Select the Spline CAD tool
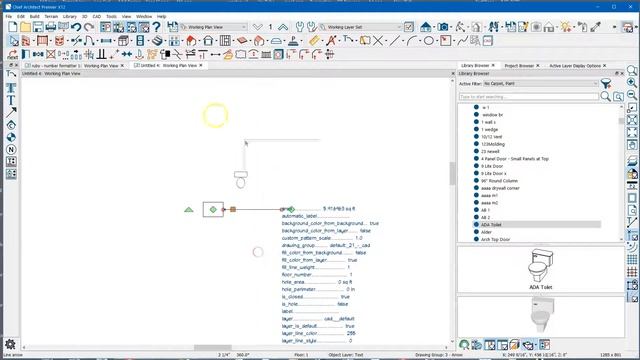Screen dimensions: 640x360 point(462,41)
